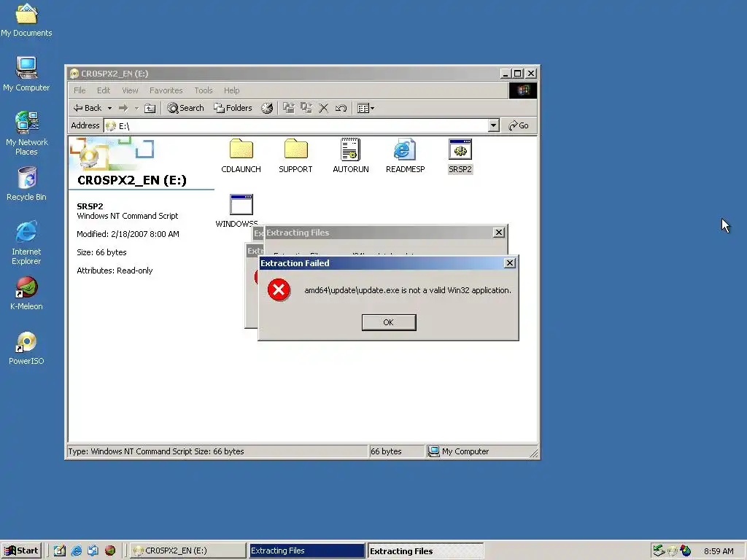Click Outlook Express quick launch icon
The width and height of the screenshot is (747, 560).
pos(93,551)
